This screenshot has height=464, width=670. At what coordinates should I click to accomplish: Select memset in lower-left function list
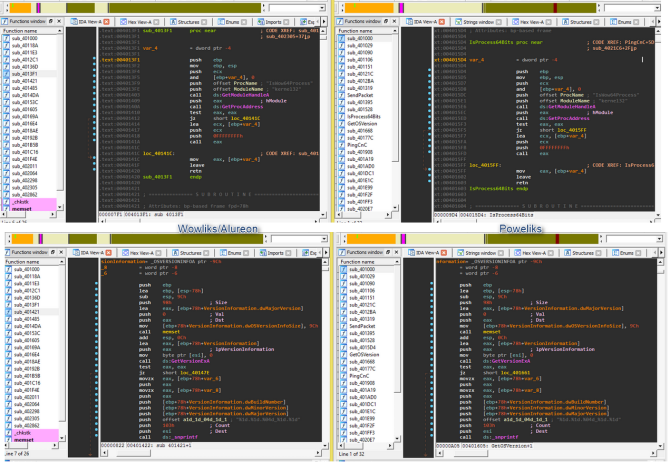click(24, 440)
